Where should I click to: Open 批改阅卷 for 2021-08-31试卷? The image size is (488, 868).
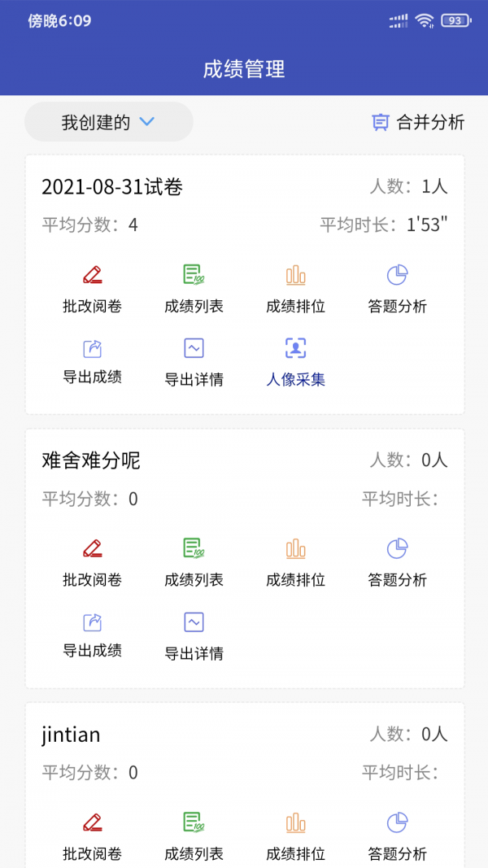tap(91, 286)
